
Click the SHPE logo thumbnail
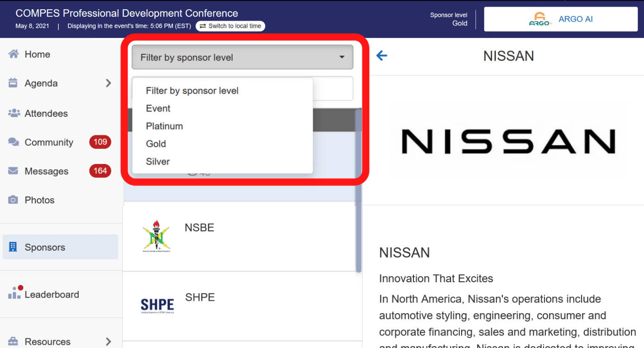tap(157, 305)
